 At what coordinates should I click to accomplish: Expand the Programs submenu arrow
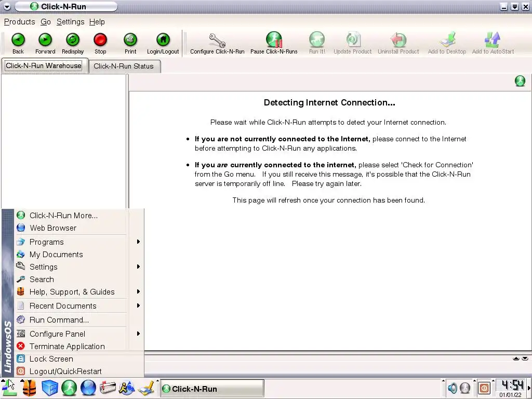coord(138,242)
